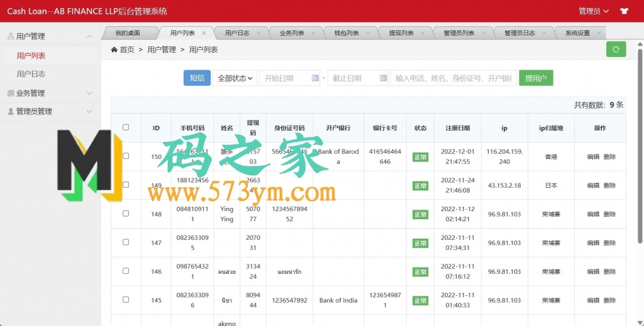Close the 业务列表 tab
The image size is (644, 326).
(313, 33)
